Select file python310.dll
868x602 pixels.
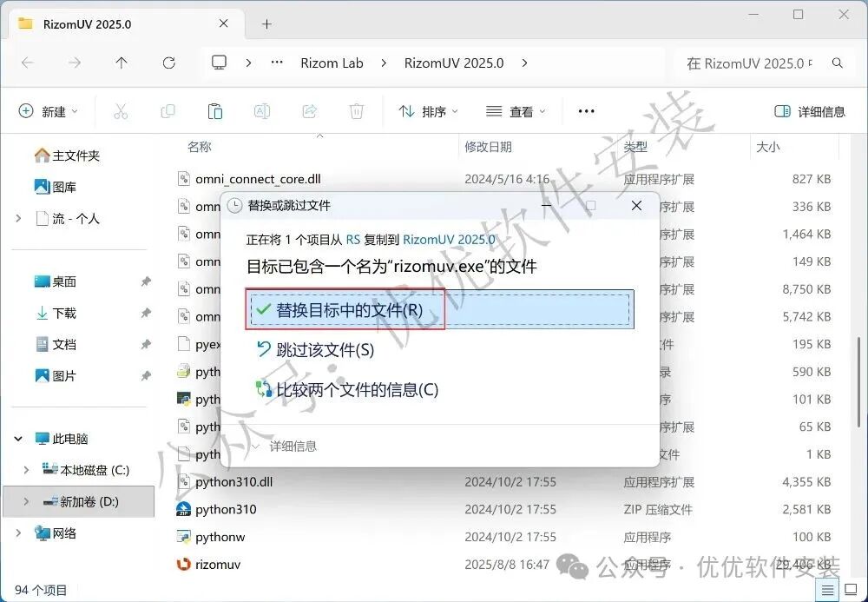(233, 482)
